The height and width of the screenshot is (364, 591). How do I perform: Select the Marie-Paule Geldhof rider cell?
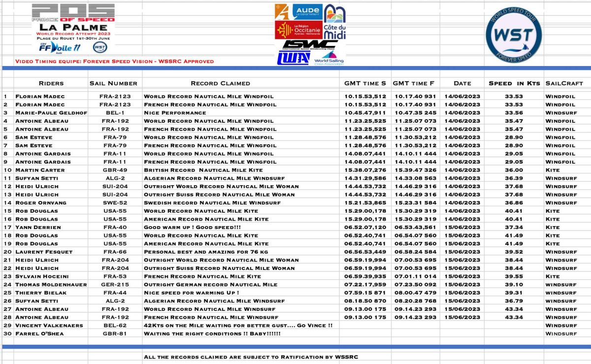pyautogui.click(x=51, y=113)
